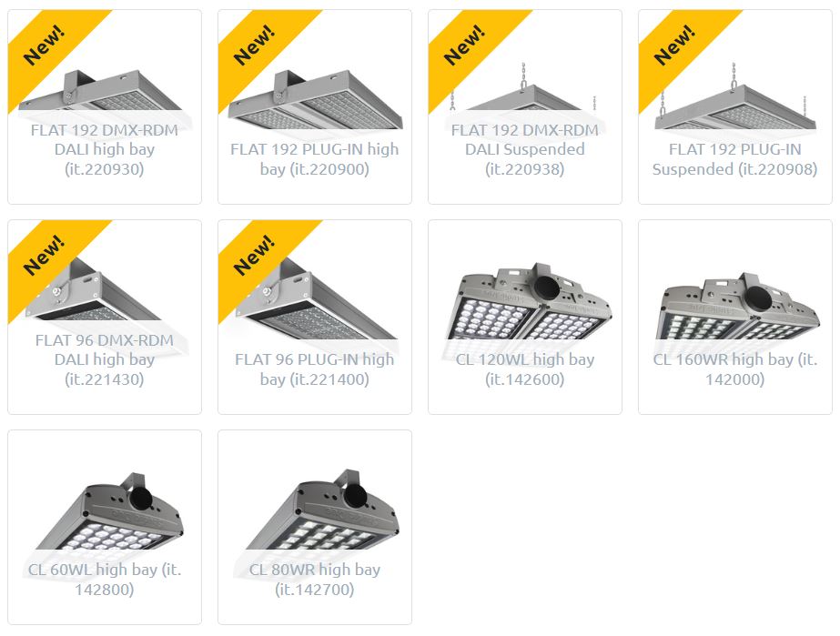Screen dimensions: 840x636
Task: Click the FLAT 192 PLUG-IN high bay image
Action: pyautogui.click(x=316, y=100)
